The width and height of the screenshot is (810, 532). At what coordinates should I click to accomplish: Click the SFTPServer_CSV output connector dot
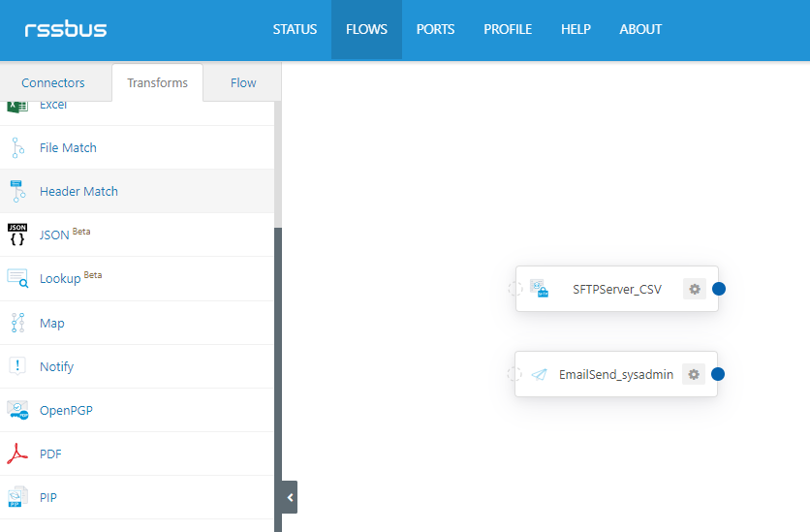(x=719, y=289)
